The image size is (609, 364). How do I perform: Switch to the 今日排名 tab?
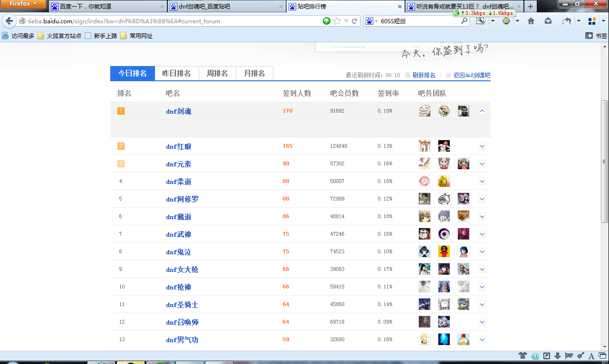[133, 73]
